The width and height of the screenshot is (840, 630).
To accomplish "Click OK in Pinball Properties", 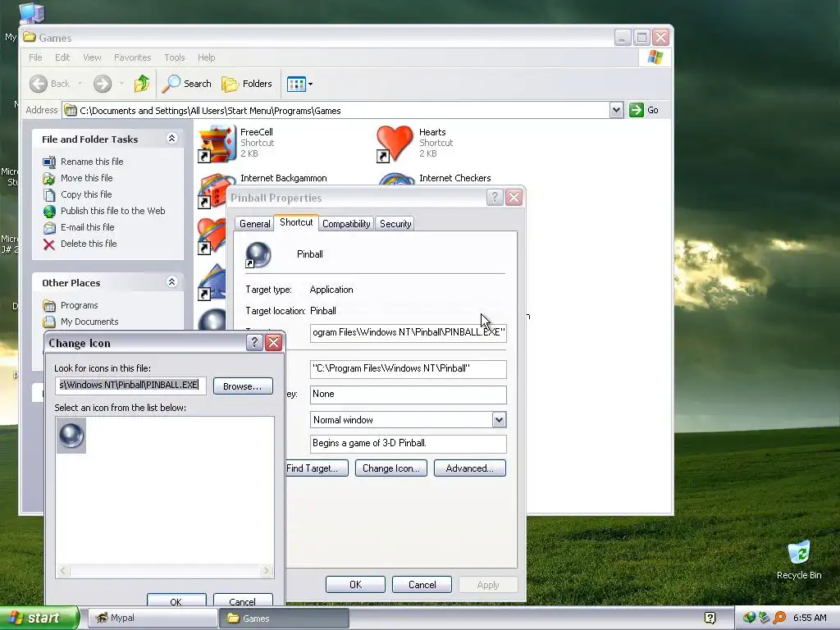I will coord(355,584).
